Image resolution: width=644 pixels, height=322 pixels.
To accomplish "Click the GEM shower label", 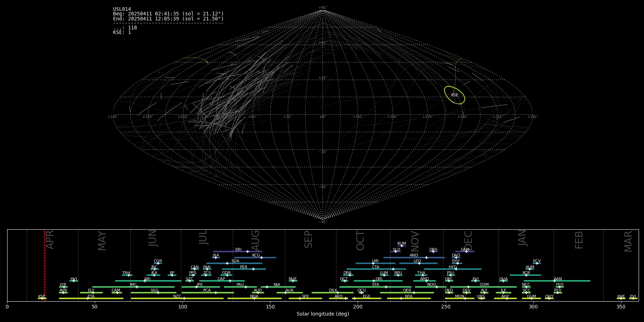I will pyautogui.click(x=465, y=249).
